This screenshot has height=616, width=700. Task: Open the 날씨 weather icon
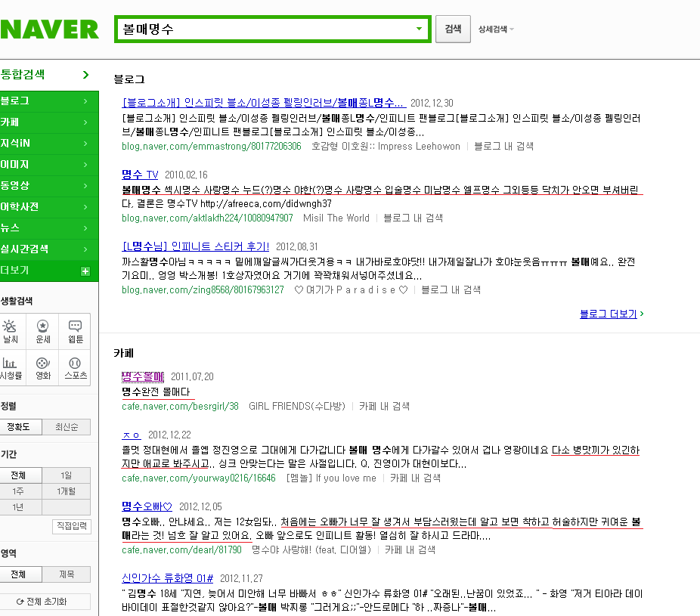[x=11, y=331]
